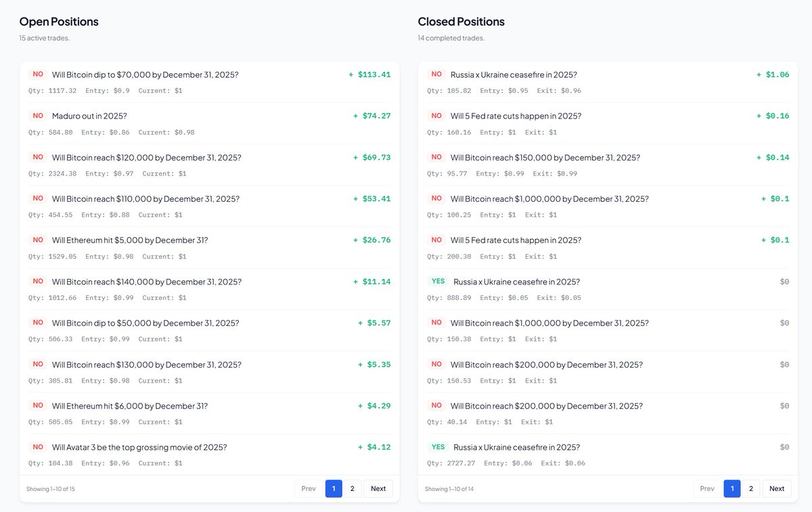Go to page 2 of Closed Positions
The image size is (812, 512).
pyautogui.click(x=750, y=488)
